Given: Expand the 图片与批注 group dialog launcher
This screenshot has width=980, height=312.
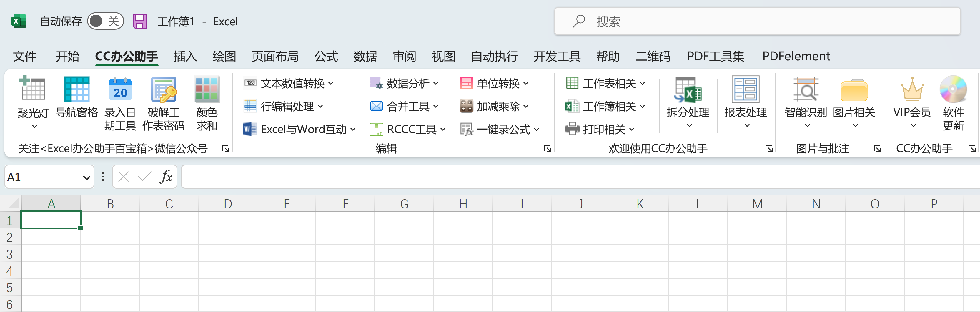Looking at the screenshot, I should 877,149.
